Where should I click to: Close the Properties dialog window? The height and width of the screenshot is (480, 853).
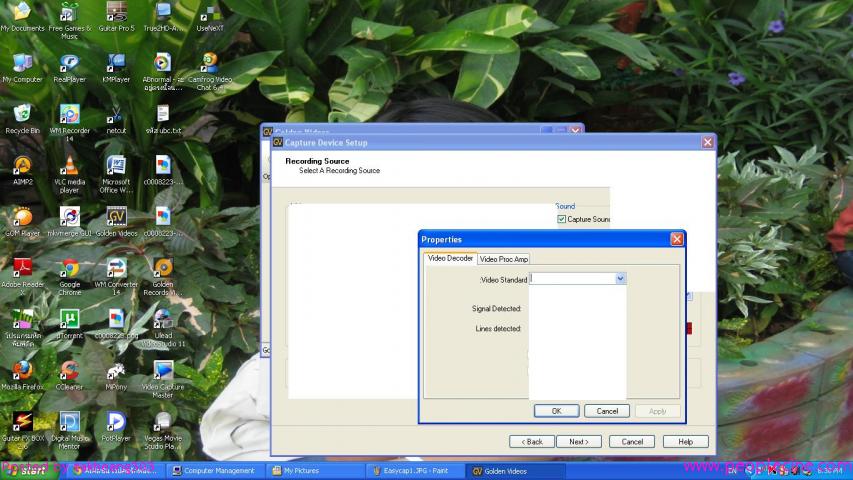point(677,239)
